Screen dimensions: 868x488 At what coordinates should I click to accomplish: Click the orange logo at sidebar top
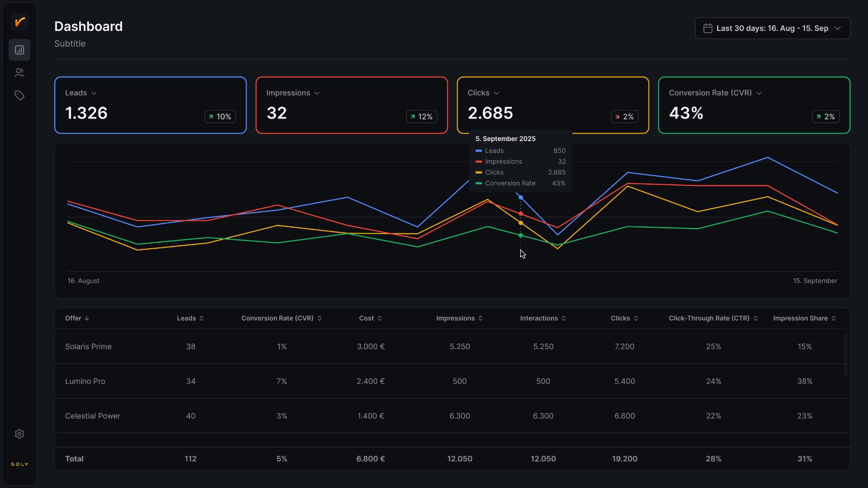[x=19, y=22]
